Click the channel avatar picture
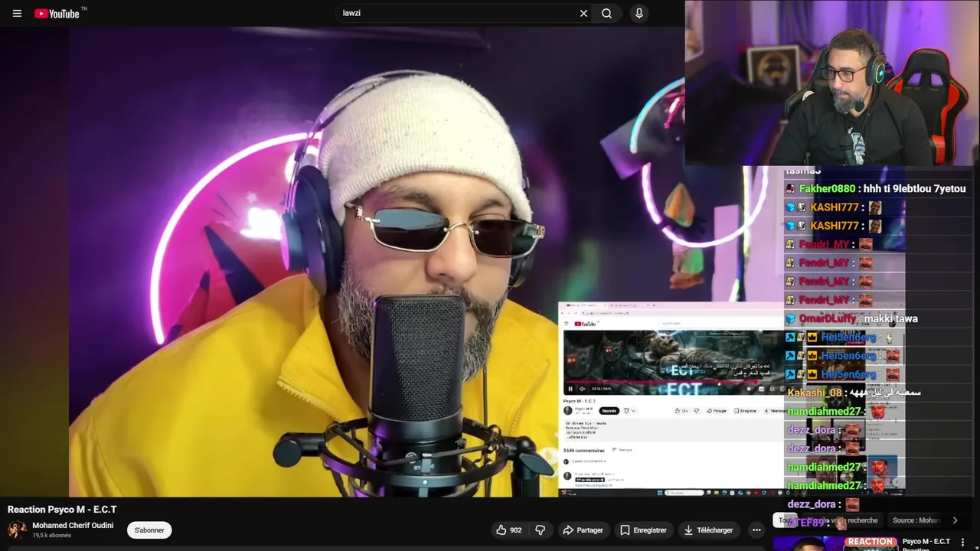 point(17,530)
